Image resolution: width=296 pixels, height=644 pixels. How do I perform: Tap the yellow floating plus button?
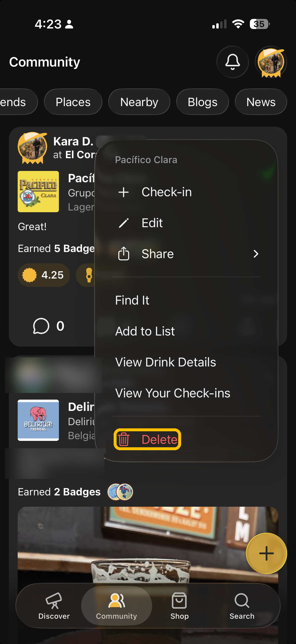(x=266, y=553)
